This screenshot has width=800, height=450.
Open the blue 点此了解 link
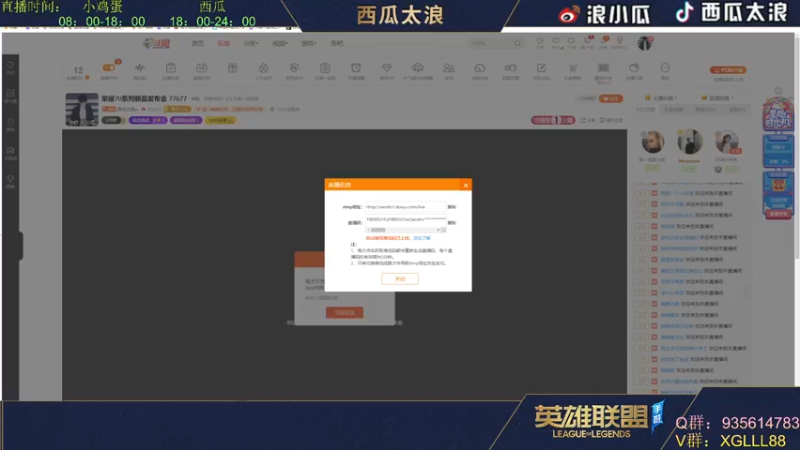click(x=421, y=238)
